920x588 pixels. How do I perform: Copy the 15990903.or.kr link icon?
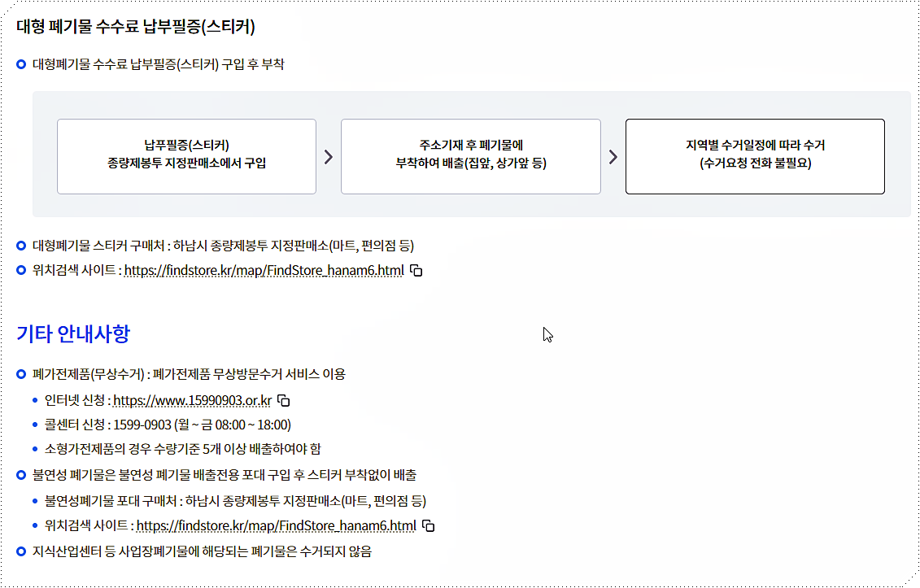coord(283,401)
